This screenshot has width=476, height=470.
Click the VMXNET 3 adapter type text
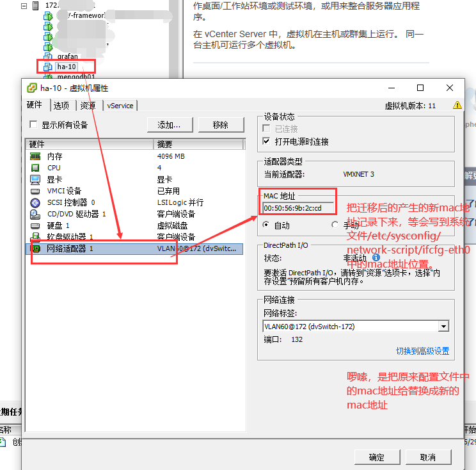coord(358,174)
